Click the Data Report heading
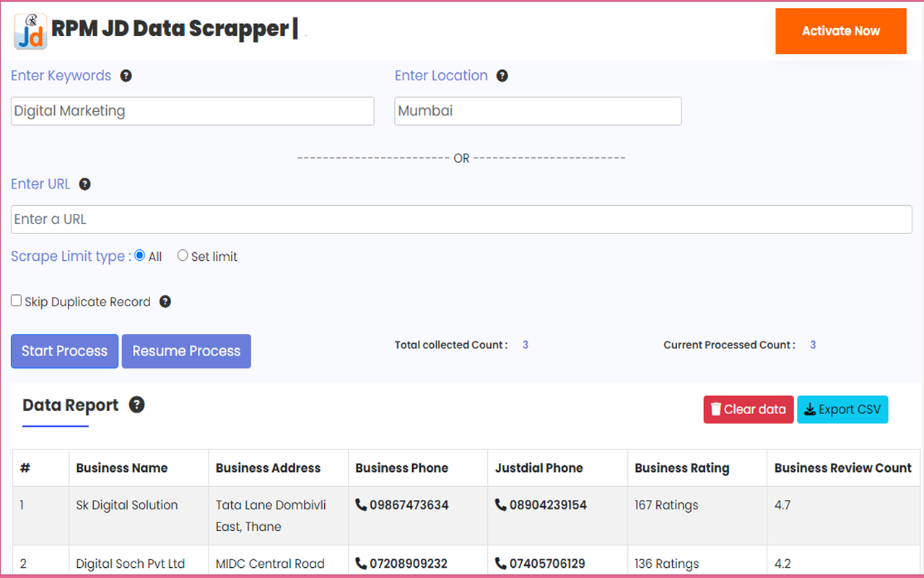The image size is (924, 578). [x=71, y=405]
